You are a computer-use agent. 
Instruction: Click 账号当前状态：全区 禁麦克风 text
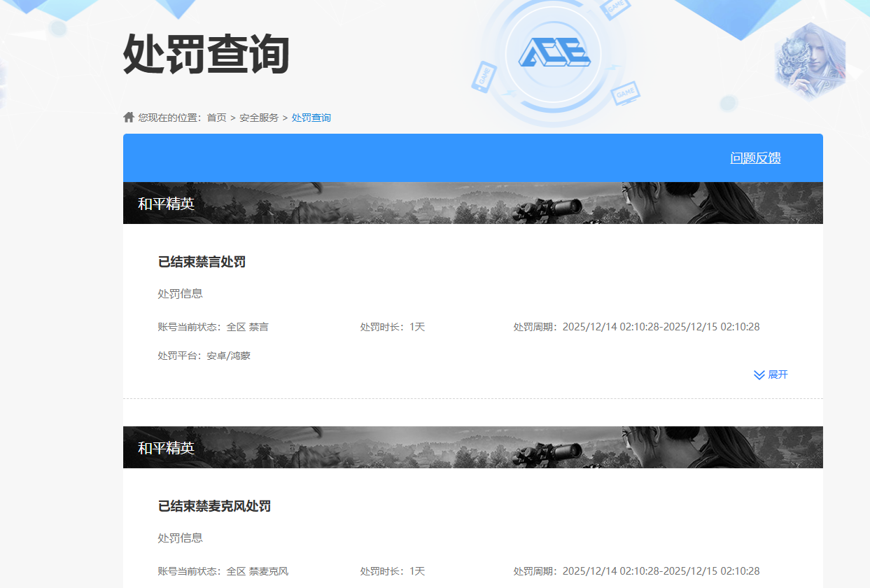coord(223,571)
